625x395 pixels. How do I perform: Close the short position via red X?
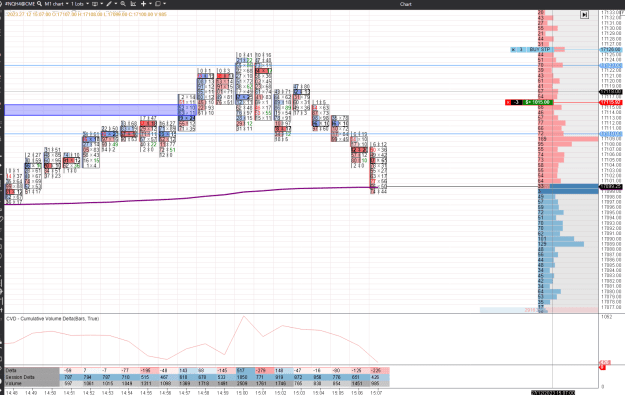pyautogui.click(x=508, y=102)
